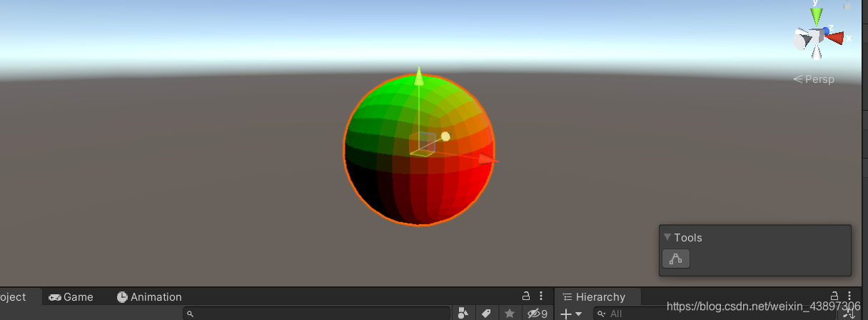
Task: Focus the Project search field
Action: pyautogui.click(x=317, y=314)
